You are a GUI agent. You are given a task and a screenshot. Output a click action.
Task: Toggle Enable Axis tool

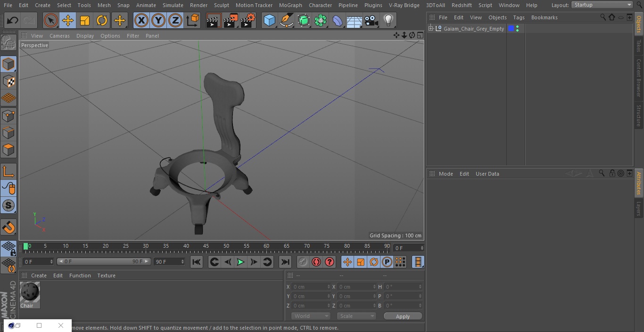pos(8,171)
